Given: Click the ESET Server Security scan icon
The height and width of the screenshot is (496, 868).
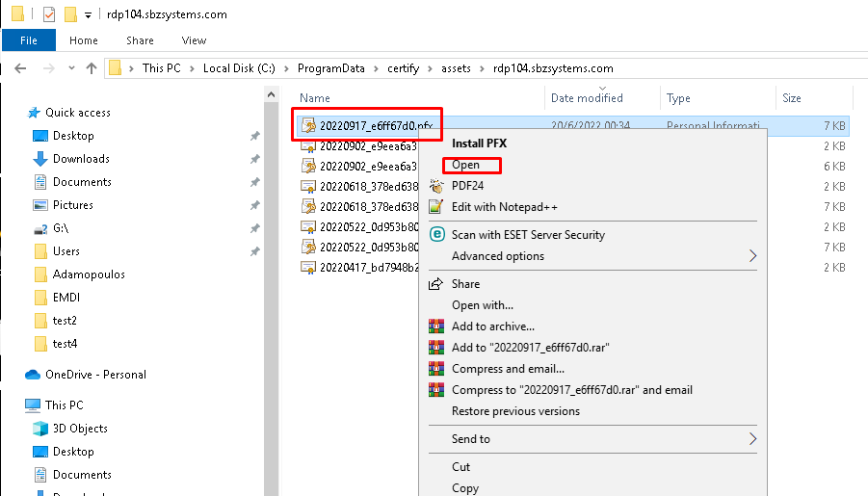Looking at the screenshot, I should (x=436, y=234).
